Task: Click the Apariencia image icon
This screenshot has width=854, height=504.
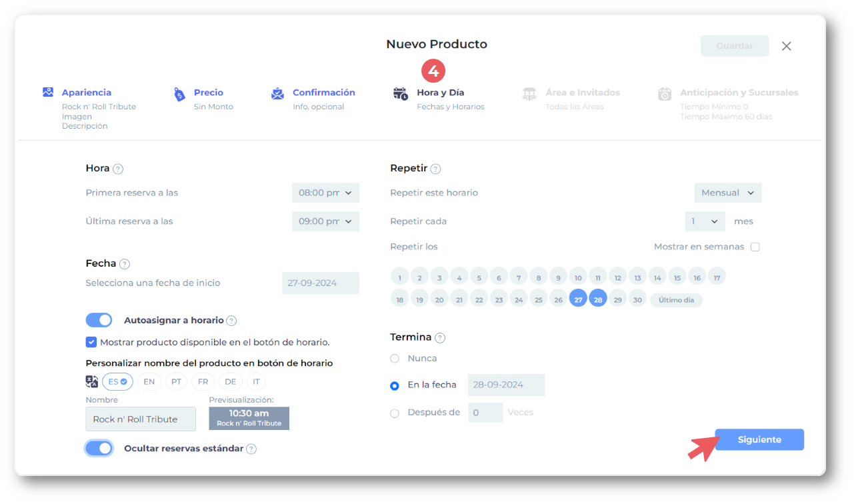Action: (48, 92)
